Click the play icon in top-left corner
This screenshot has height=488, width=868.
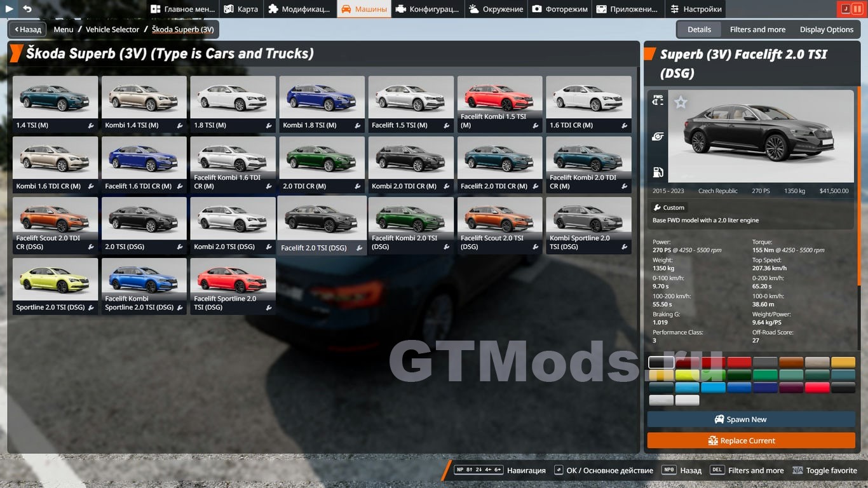10,9
